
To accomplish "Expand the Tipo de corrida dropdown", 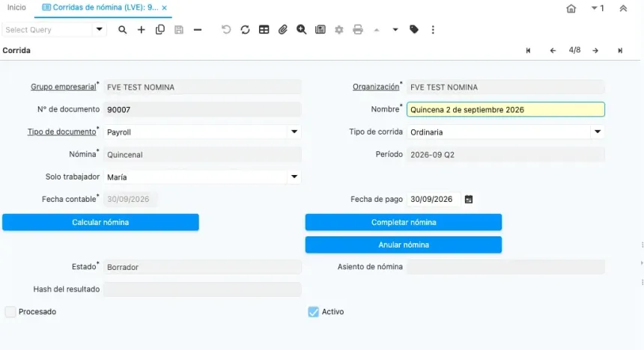I will 597,132.
